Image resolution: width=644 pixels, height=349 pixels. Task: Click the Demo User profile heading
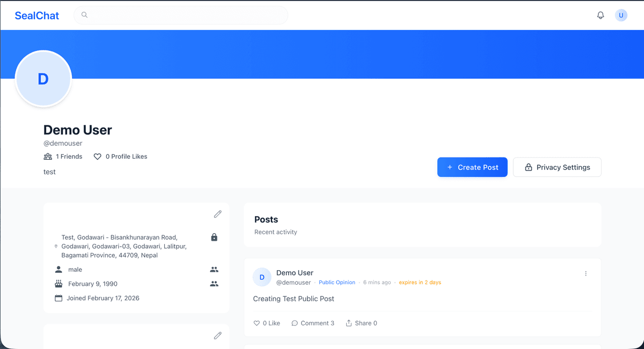[x=78, y=130]
